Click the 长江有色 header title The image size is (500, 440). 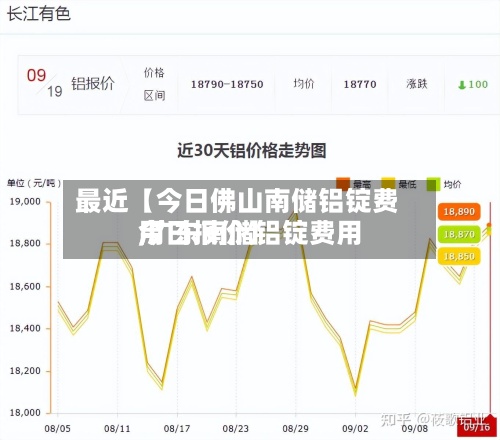point(39,14)
